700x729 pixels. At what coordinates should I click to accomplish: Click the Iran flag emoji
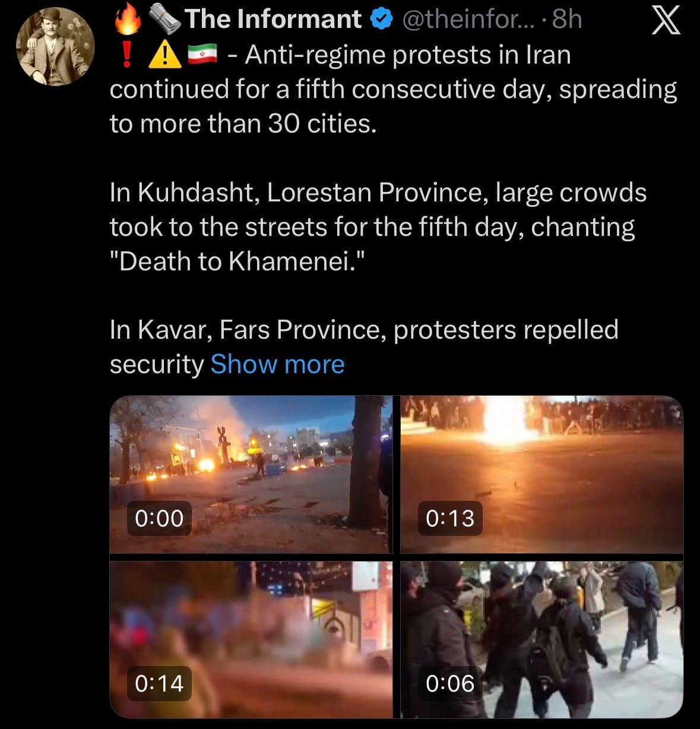202,55
